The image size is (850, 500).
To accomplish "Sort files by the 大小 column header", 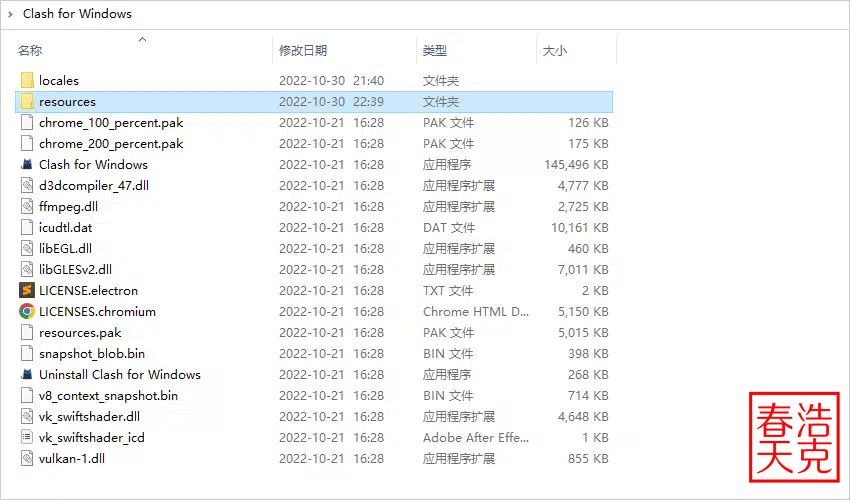I will tap(555, 50).
